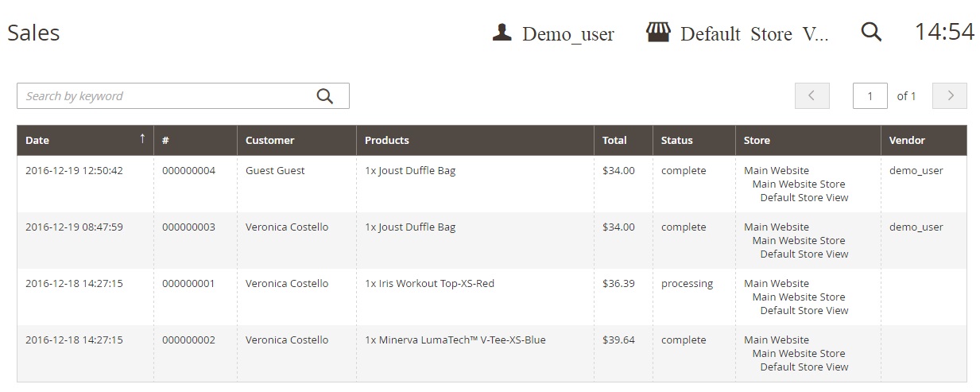Image resolution: width=980 pixels, height=392 pixels.
Task: Go to the next page arrow
Action: click(950, 96)
